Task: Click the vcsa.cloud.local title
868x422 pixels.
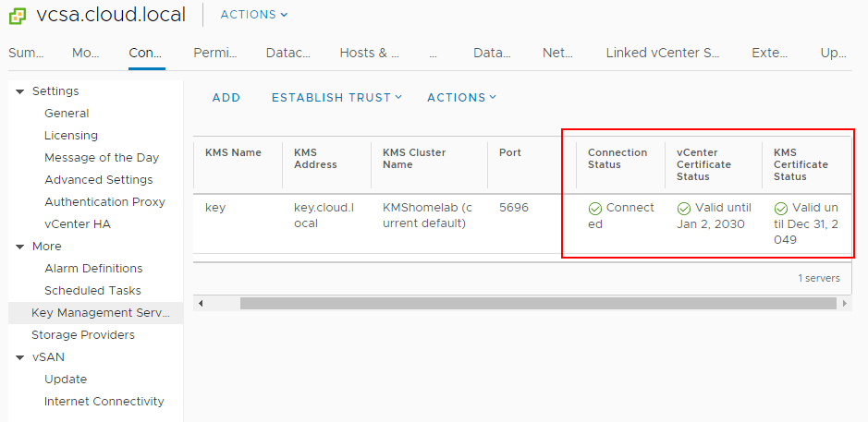Action: (x=111, y=15)
